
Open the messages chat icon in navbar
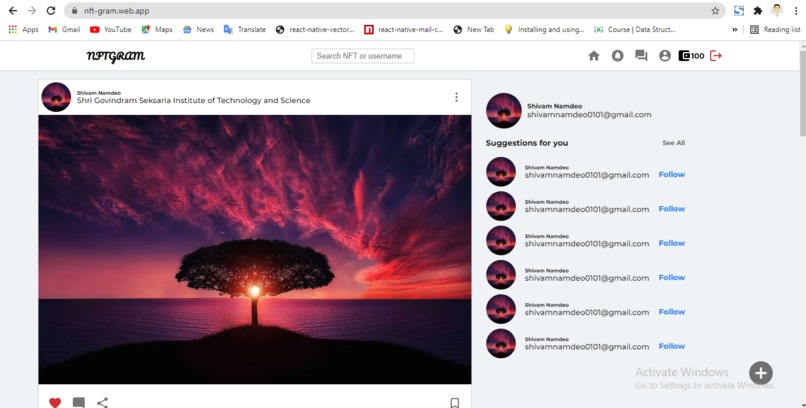tap(641, 55)
